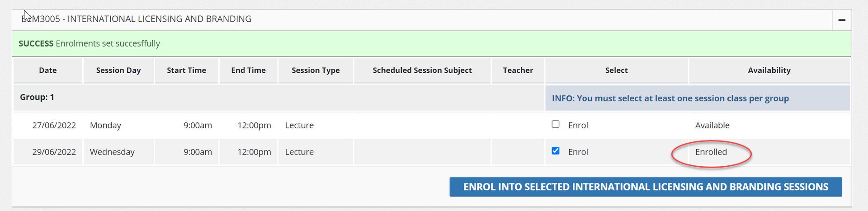This screenshot has height=211, width=868.
Task: Click Scheduled Session Subject column header
Action: pos(422,70)
